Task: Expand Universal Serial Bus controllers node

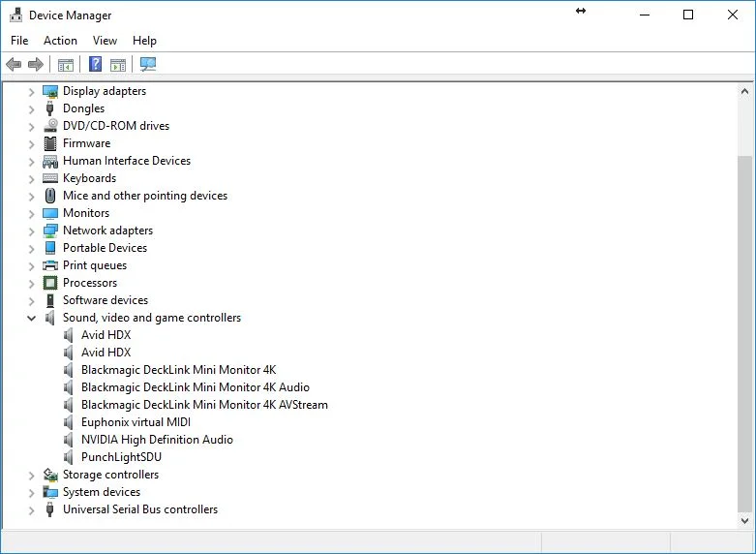Action: coord(31,510)
